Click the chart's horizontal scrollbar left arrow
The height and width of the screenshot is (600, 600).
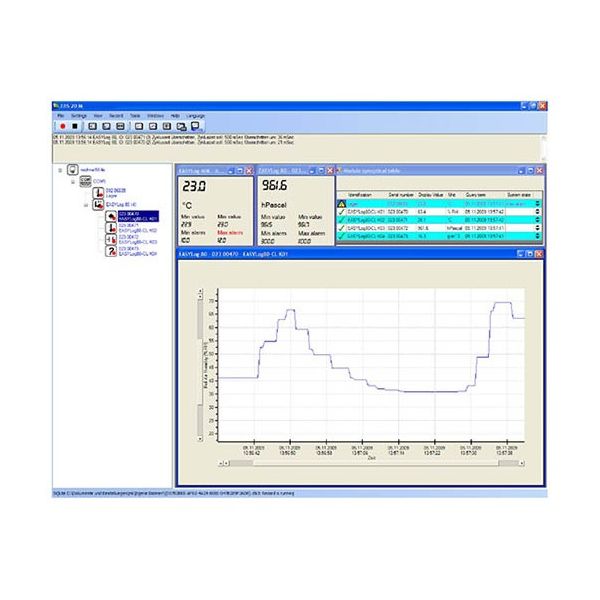point(220,463)
